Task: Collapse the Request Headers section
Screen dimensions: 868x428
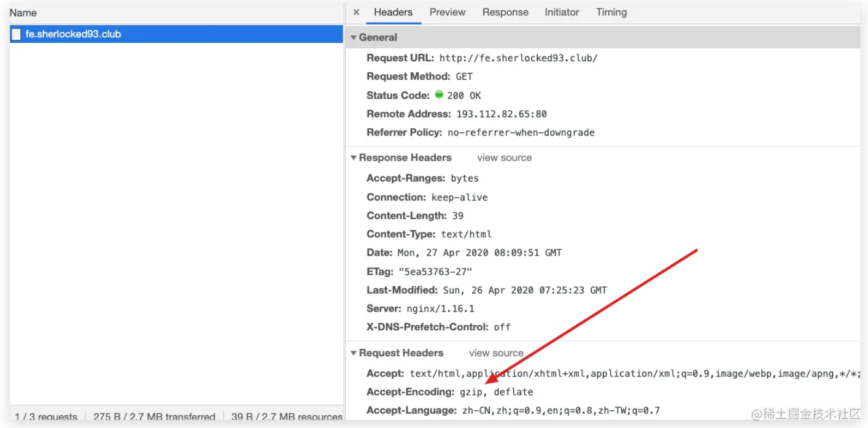Action: pos(354,353)
